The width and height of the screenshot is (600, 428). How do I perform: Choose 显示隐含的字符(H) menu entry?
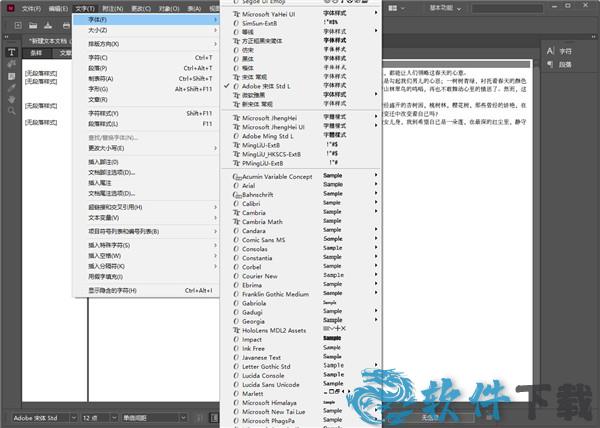pyautogui.click(x=146, y=290)
